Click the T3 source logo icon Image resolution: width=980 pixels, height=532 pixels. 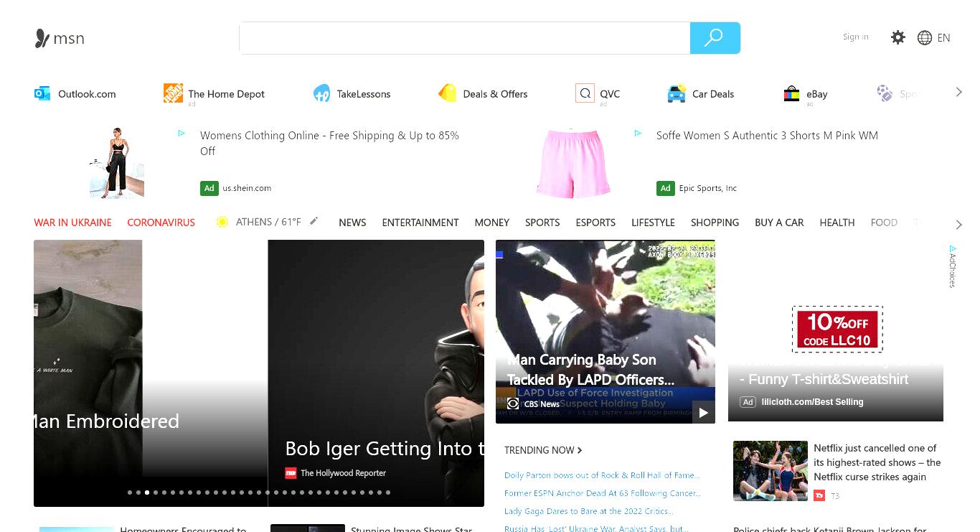click(819, 495)
